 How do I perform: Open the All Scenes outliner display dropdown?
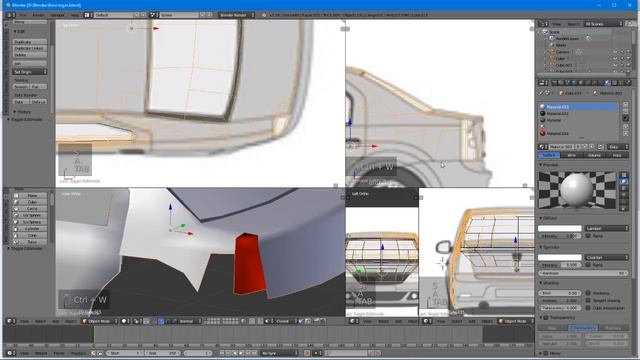coord(603,24)
